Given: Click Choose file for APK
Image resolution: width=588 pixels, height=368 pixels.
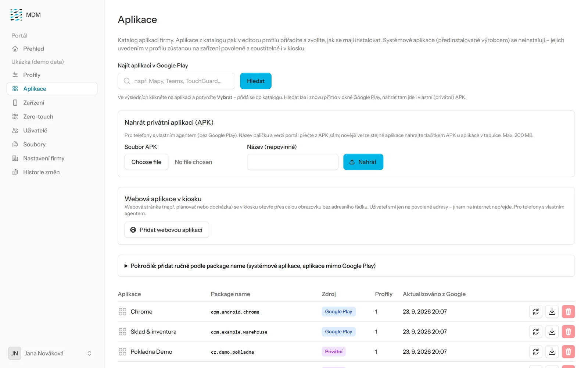Looking at the screenshot, I should point(146,162).
